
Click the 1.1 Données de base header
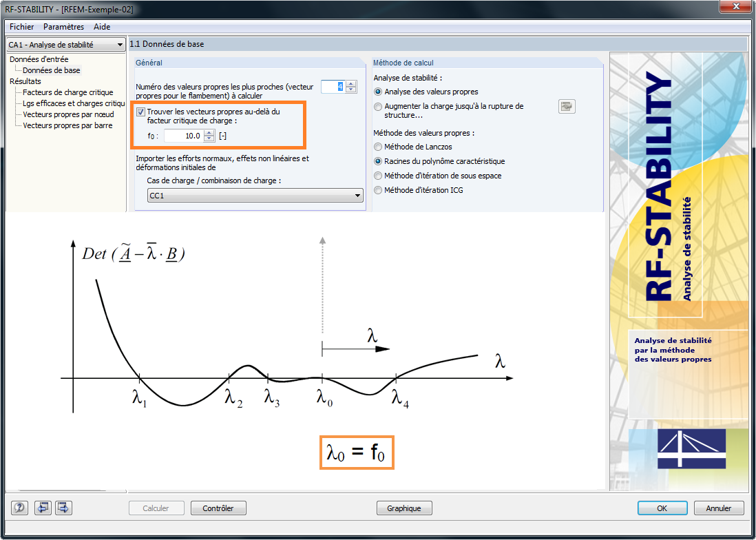[167, 44]
